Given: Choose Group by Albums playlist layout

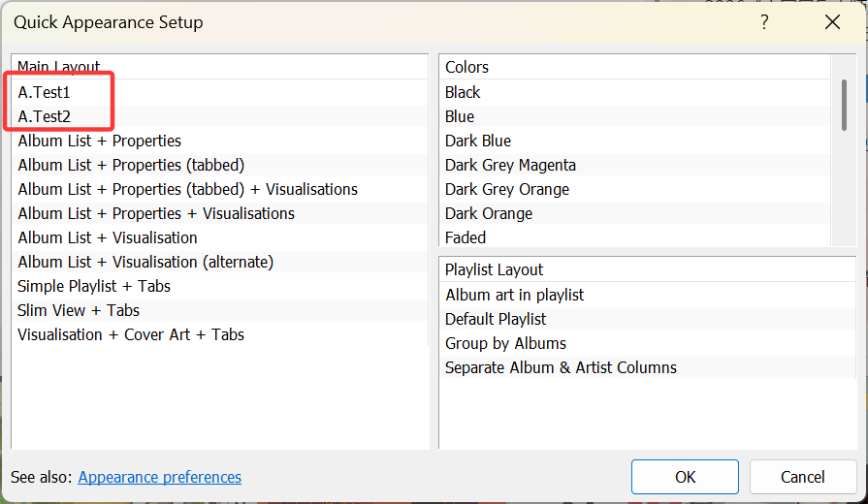Looking at the screenshot, I should 505,343.
